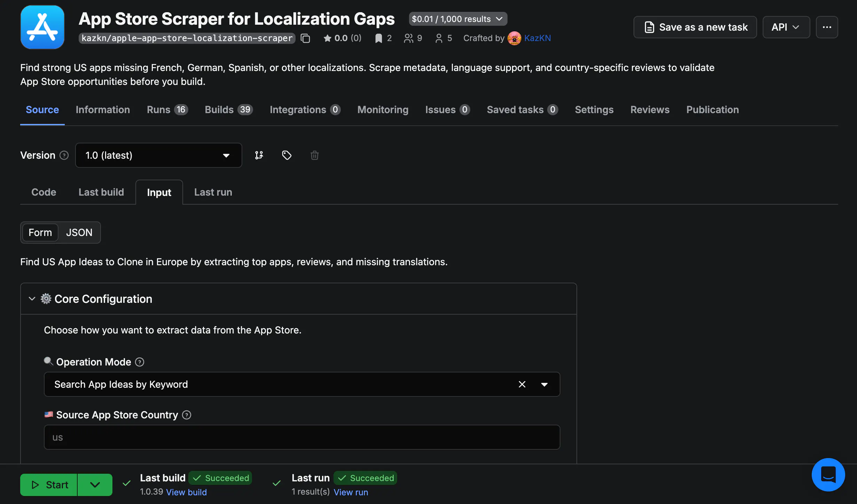
Task: Click the gear icon beside Core Configuration
Action: pyautogui.click(x=46, y=299)
